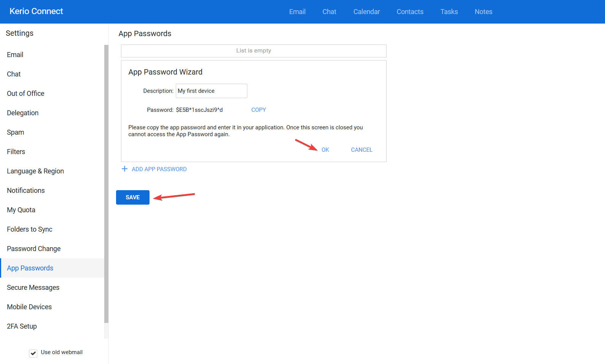This screenshot has width=605, height=364.
Task: Open the 2FA Setup settings page
Action: click(x=22, y=326)
